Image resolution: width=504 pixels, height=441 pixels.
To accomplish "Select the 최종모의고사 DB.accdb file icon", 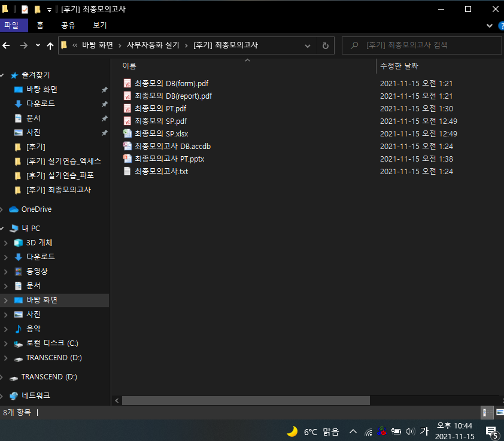I will (127, 146).
